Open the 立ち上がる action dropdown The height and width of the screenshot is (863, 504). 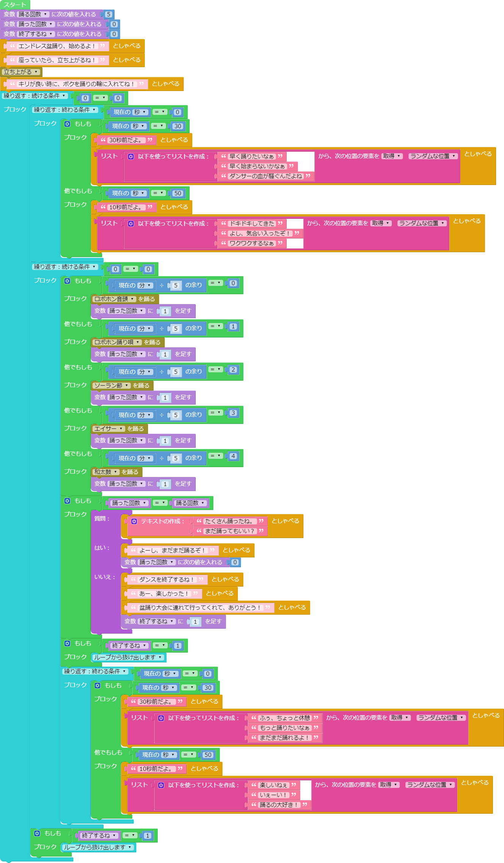coord(20,72)
